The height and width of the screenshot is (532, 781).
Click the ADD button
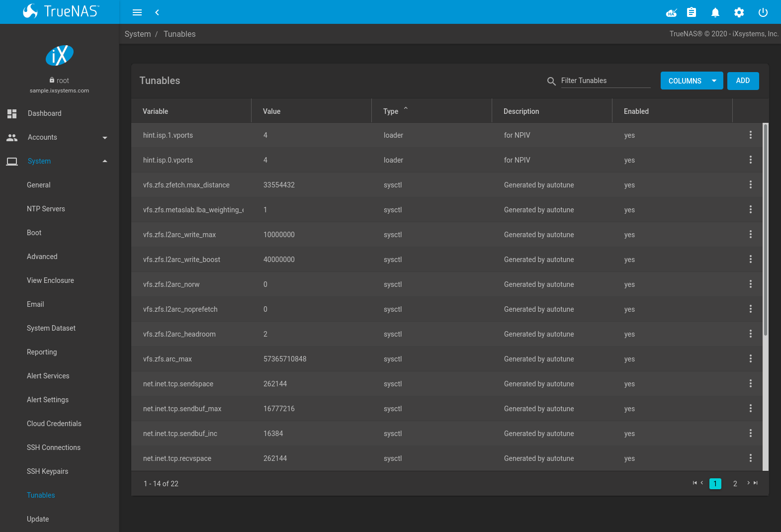(x=743, y=81)
